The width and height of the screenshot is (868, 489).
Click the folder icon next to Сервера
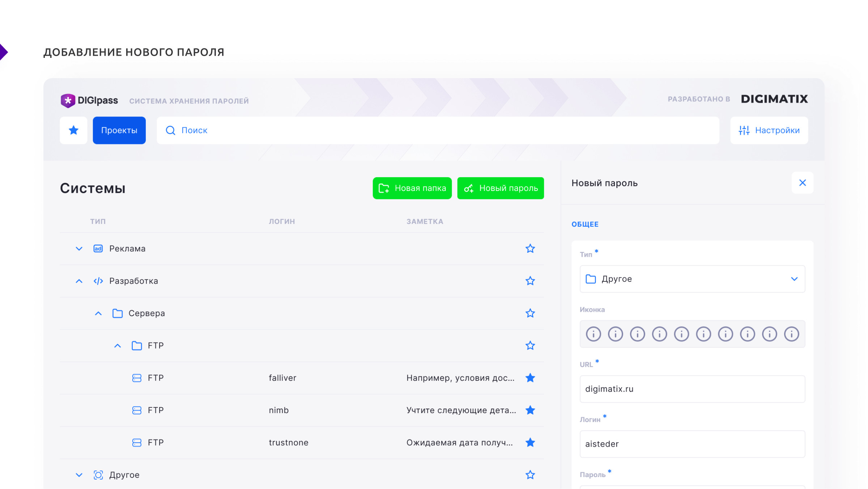(118, 313)
